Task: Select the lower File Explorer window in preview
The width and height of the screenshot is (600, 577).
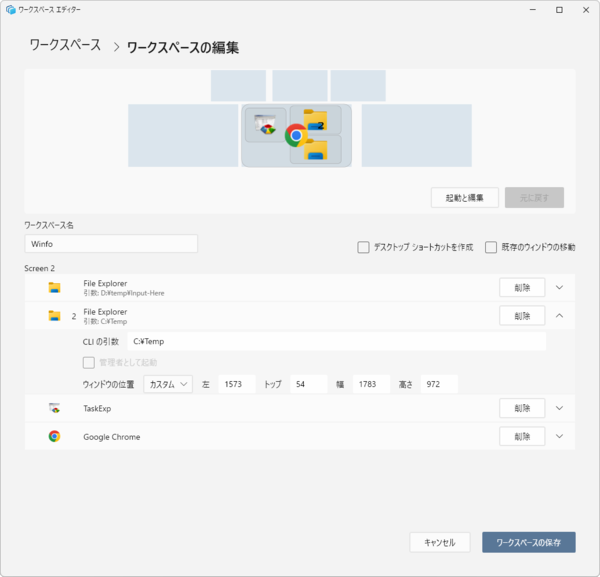Action: (316, 149)
